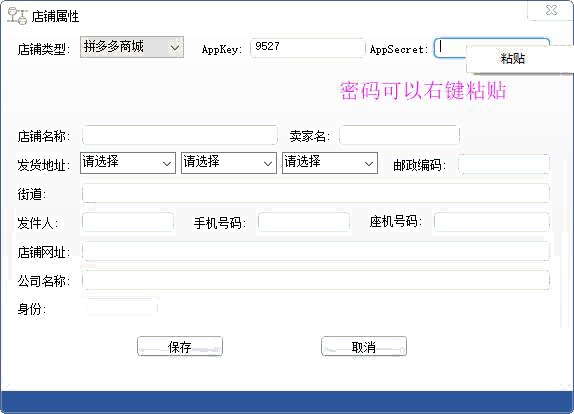Click the 邮政编码 input field
This screenshot has width=574, height=414.
[x=504, y=164]
